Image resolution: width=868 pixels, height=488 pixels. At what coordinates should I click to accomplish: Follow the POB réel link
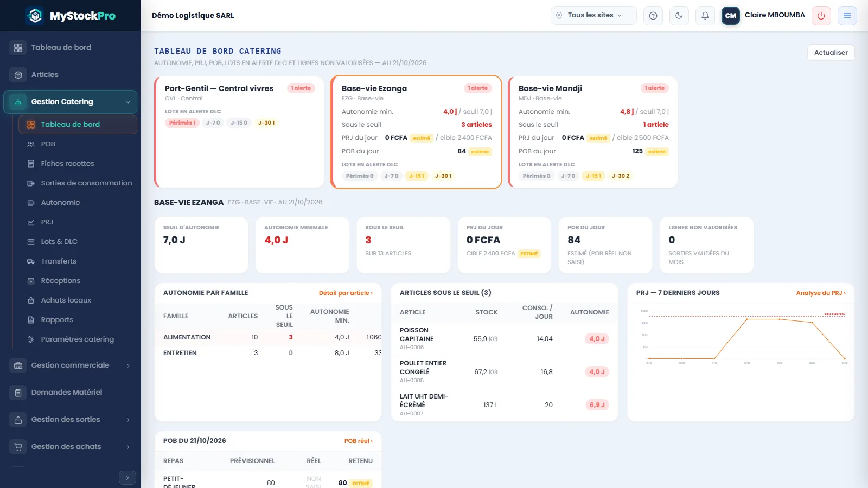pos(359,441)
